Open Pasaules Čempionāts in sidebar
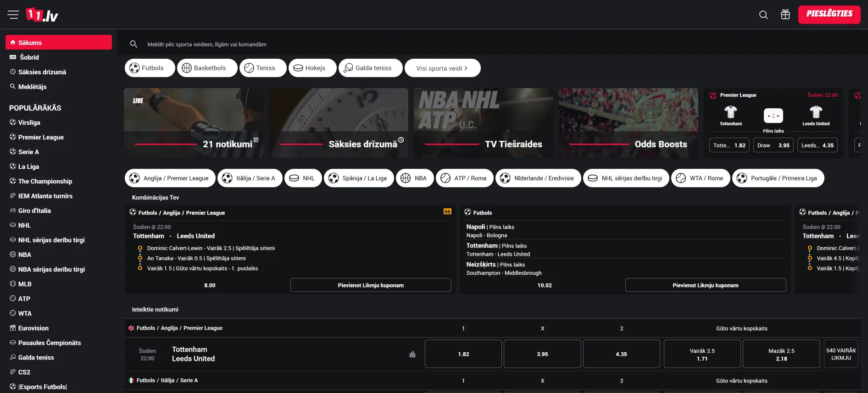868x393 pixels. point(59,343)
